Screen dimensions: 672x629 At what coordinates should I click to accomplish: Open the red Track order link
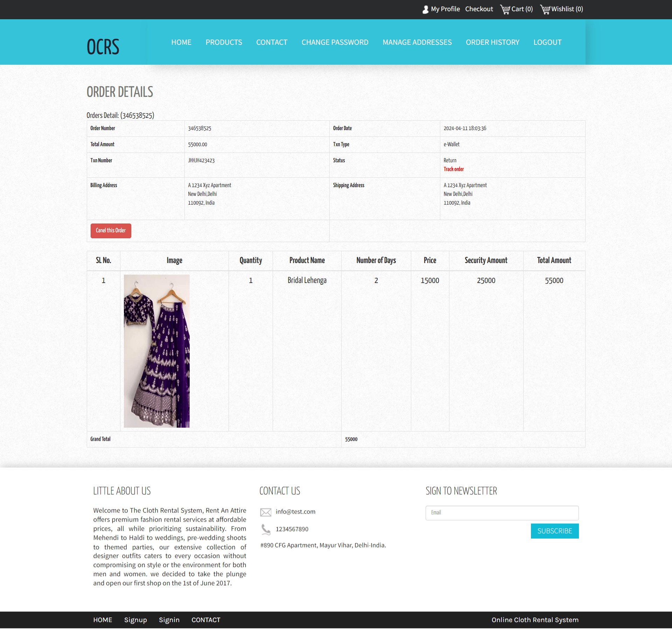click(453, 169)
